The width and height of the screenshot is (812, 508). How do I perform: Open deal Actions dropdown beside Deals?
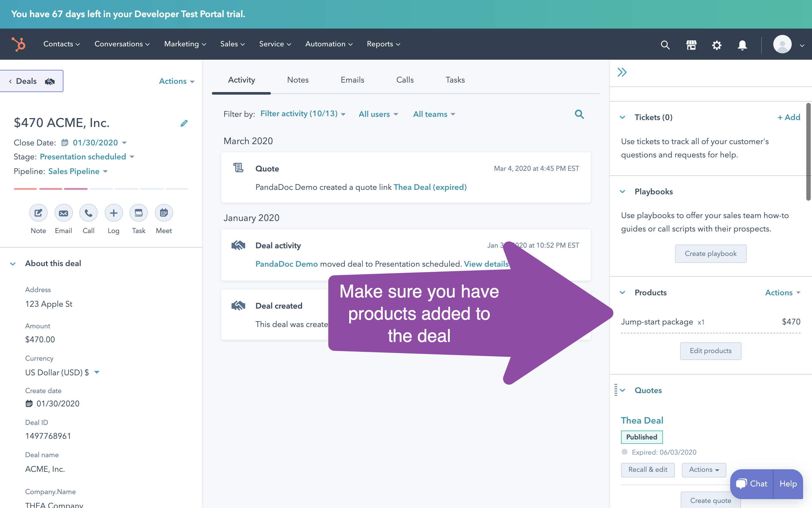pyautogui.click(x=176, y=81)
